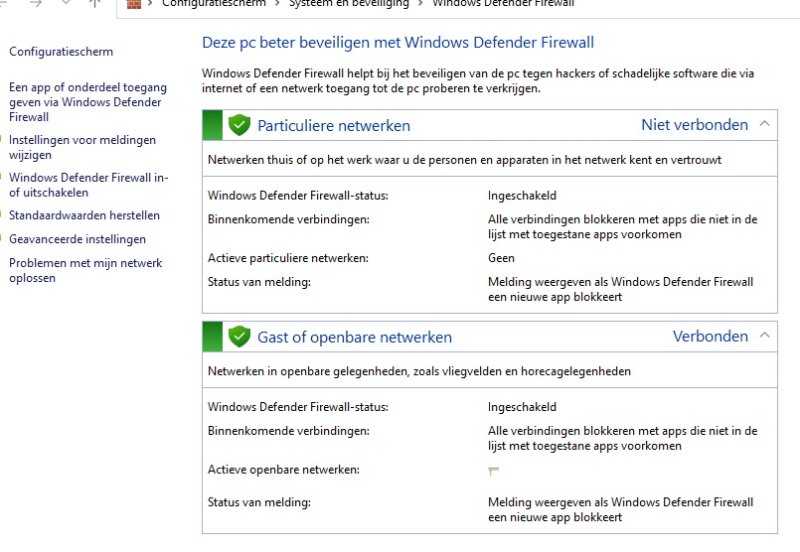Click the up arrow navigation button
800x552 pixels.
pyautogui.click(x=96, y=3)
